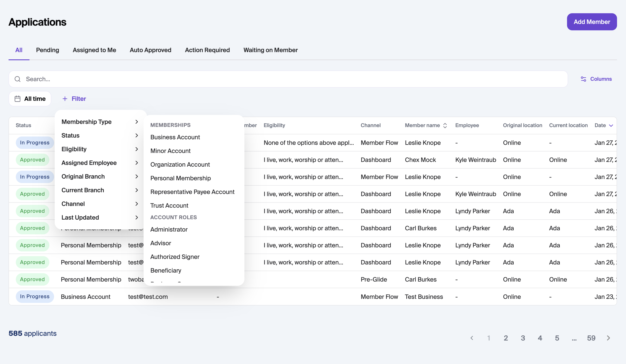This screenshot has height=364, width=626.
Task: Go to previous page arrow
Action: click(472, 338)
